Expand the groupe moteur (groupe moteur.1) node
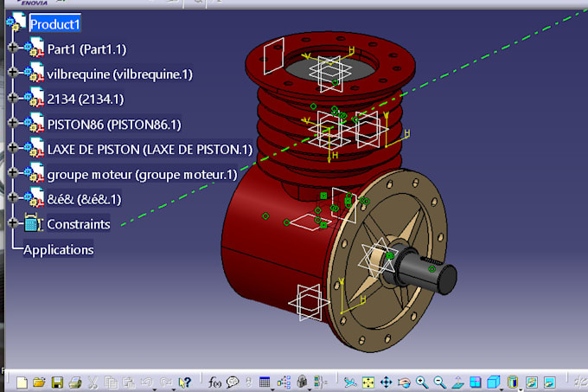This screenshot has width=588, height=392. point(12,172)
